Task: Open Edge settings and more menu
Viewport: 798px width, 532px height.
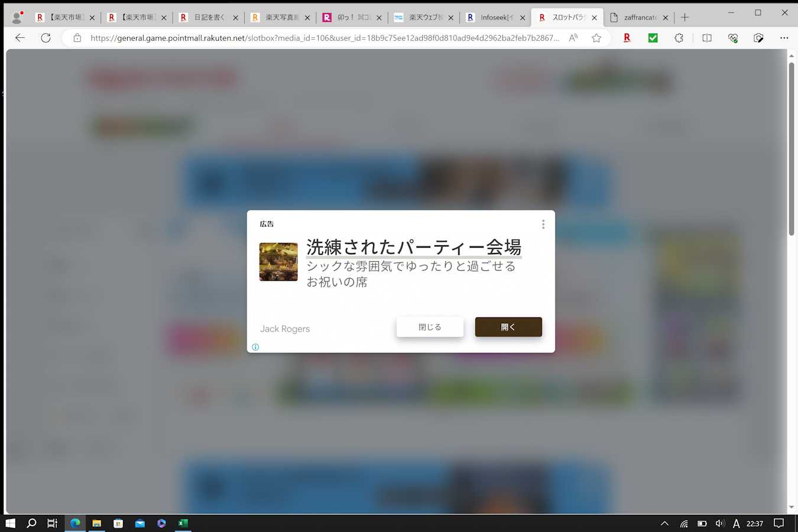Action: click(784, 38)
